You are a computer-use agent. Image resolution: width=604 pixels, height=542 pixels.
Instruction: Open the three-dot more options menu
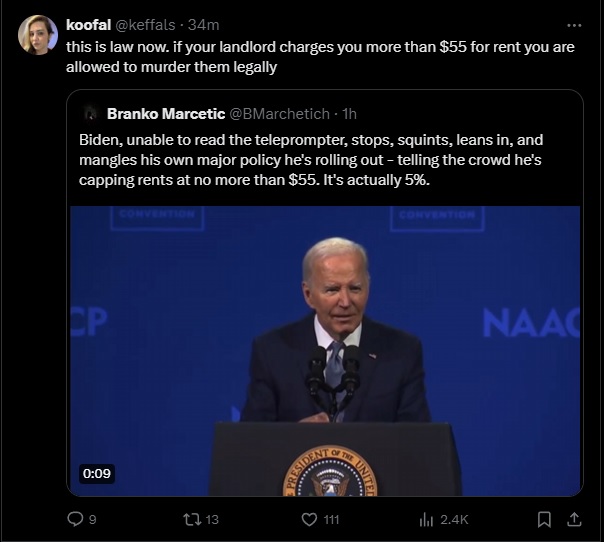pyautogui.click(x=574, y=25)
